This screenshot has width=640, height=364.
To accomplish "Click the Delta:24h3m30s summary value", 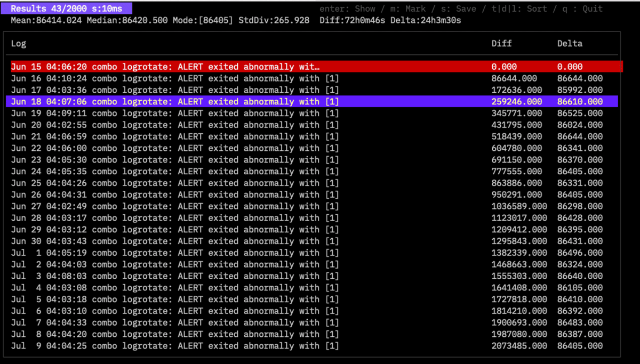I will pyautogui.click(x=426, y=20).
